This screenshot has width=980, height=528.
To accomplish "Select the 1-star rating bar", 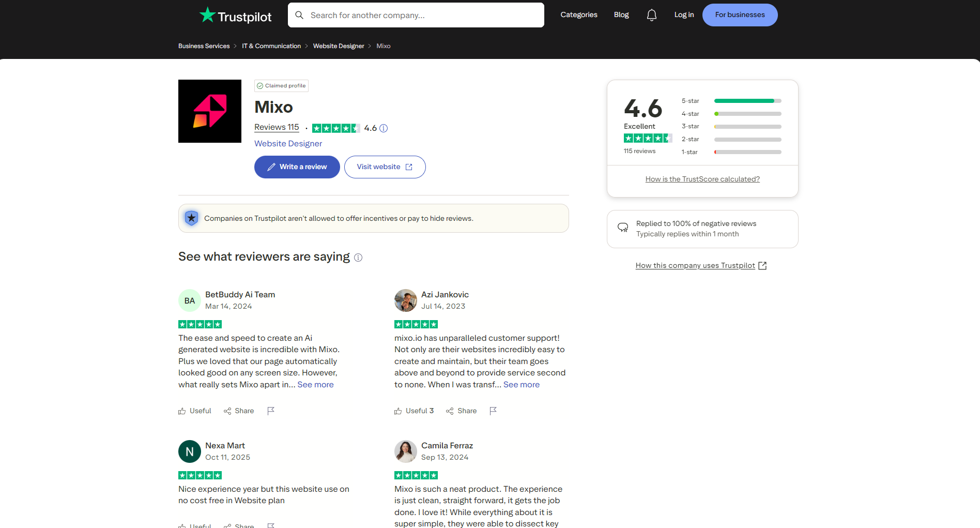I will click(x=731, y=152).
